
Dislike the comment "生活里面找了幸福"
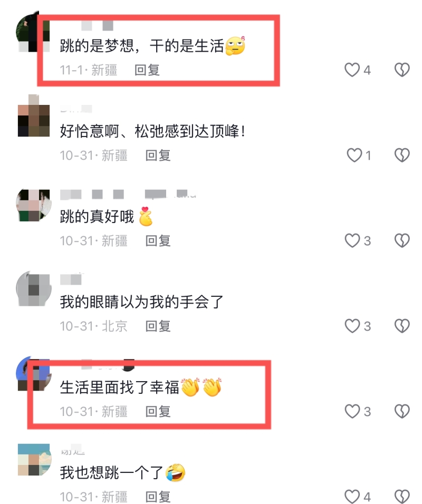tap(402, 411)
